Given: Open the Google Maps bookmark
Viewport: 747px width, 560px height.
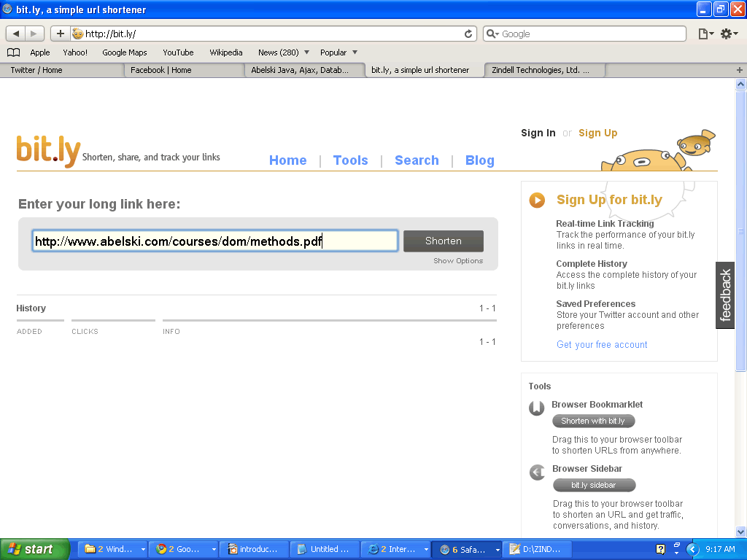Looking at the screenshot, I should click(x=124, y=52).
